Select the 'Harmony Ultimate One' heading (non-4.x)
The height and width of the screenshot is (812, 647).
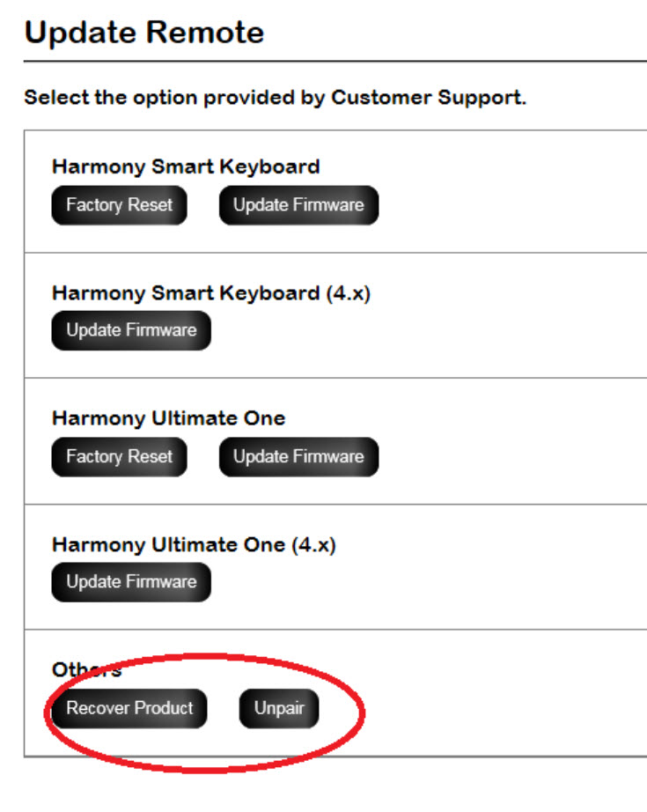tap(169, 418)
